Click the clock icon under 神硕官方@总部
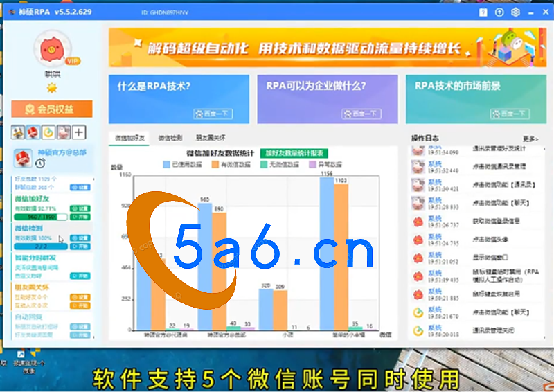This screenshot has width=554, height=392. pyautogui.click(x=40, y=163)
